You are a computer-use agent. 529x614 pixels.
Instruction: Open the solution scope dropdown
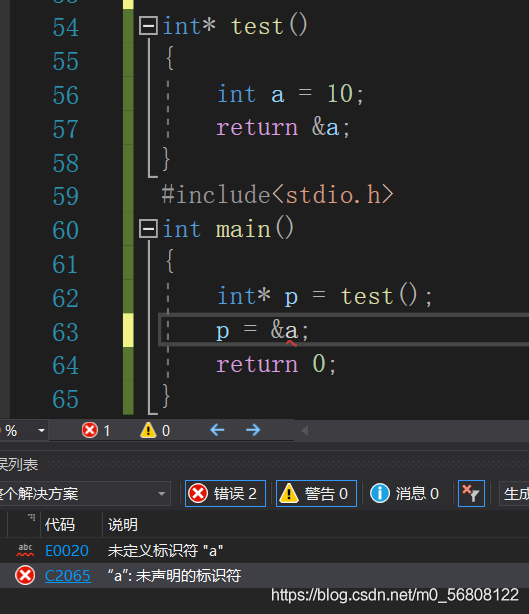[84, 493]
